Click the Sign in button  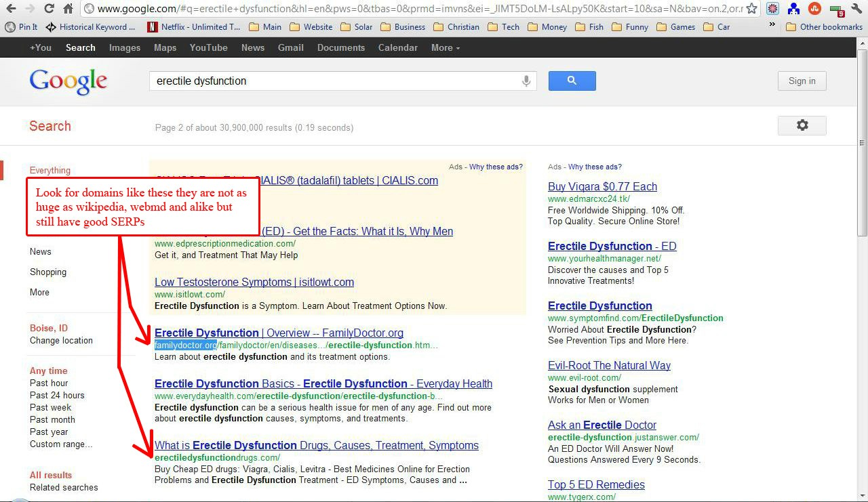[802, 81]
